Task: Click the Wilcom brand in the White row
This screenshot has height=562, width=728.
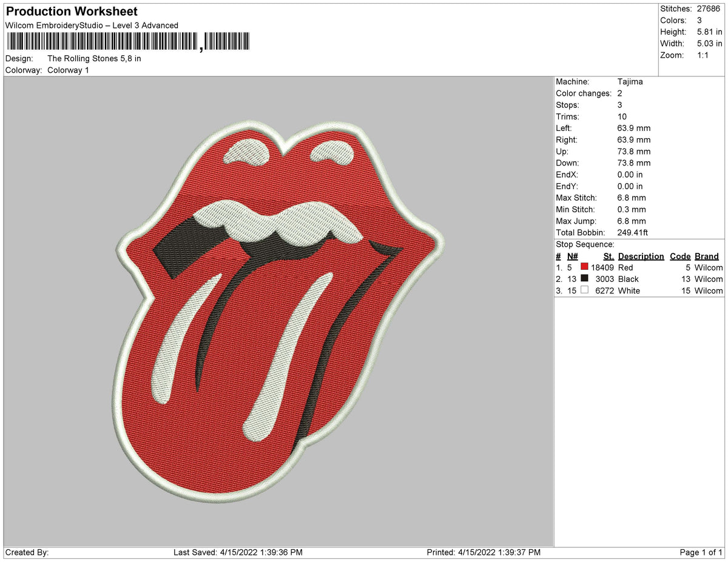Action: (709, 290)
